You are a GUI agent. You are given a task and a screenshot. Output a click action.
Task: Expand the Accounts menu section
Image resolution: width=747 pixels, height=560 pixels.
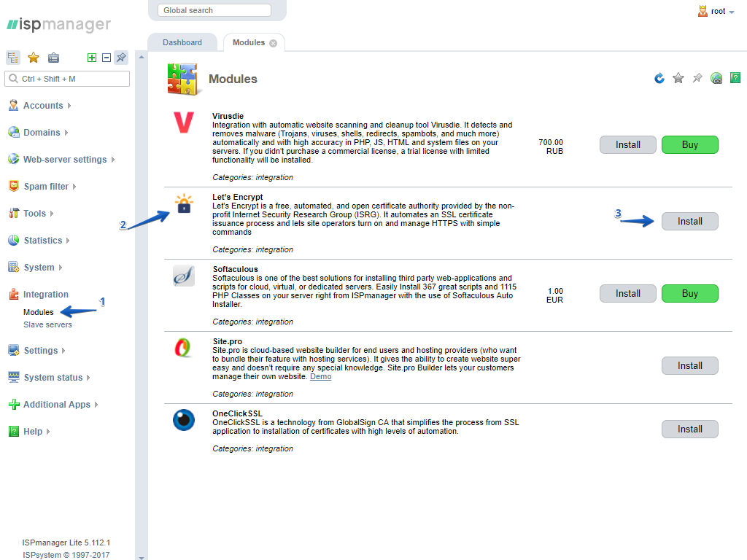[x=69, y=106]
